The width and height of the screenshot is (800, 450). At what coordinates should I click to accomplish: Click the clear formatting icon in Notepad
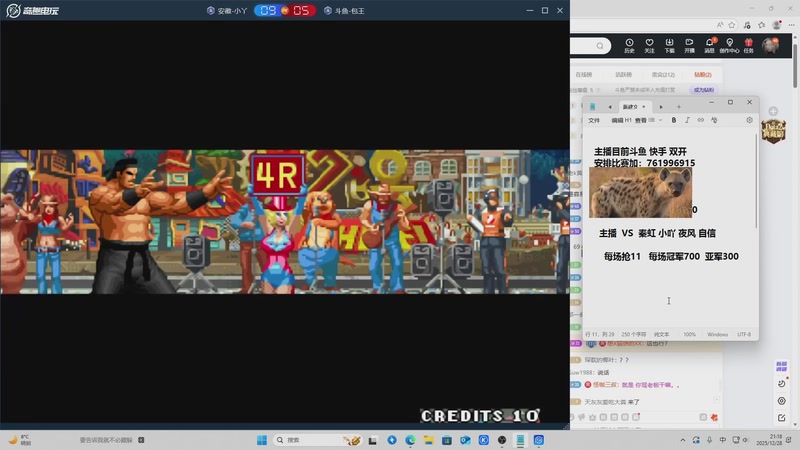click(x=714, y=120)
